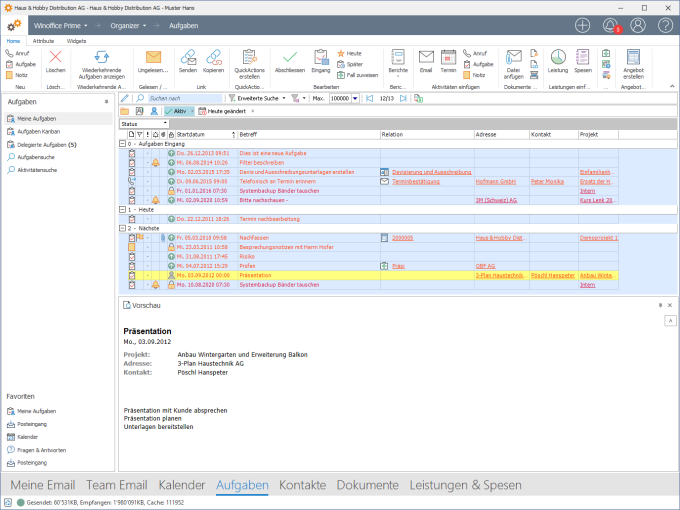The height and width of the screenshot is (510, 680).
Task: Click the QuickActions erstellen icon
Action: [249, 59]
